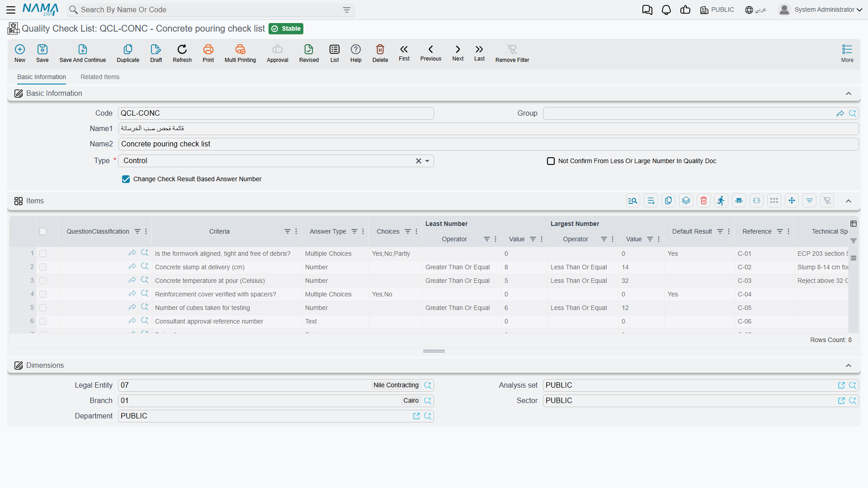
Task: Select row 3 checkbox for concrete temperature
Action: (x=43, y=281)
